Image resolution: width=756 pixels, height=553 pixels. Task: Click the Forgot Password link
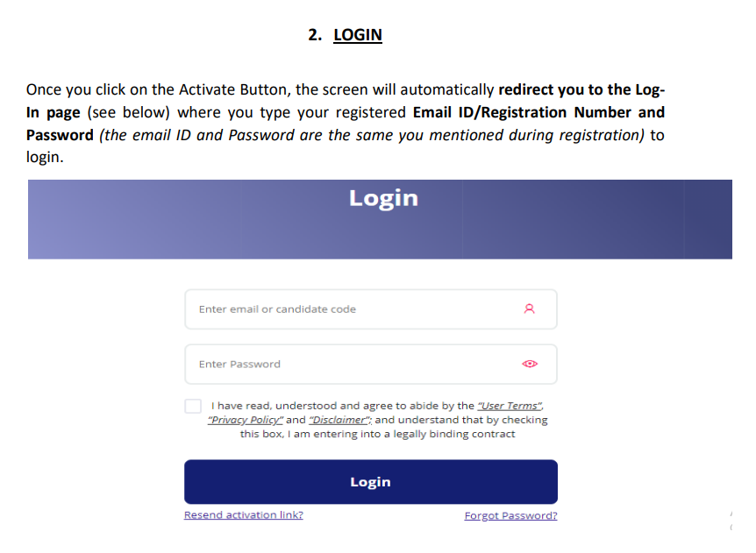(510, 515)
